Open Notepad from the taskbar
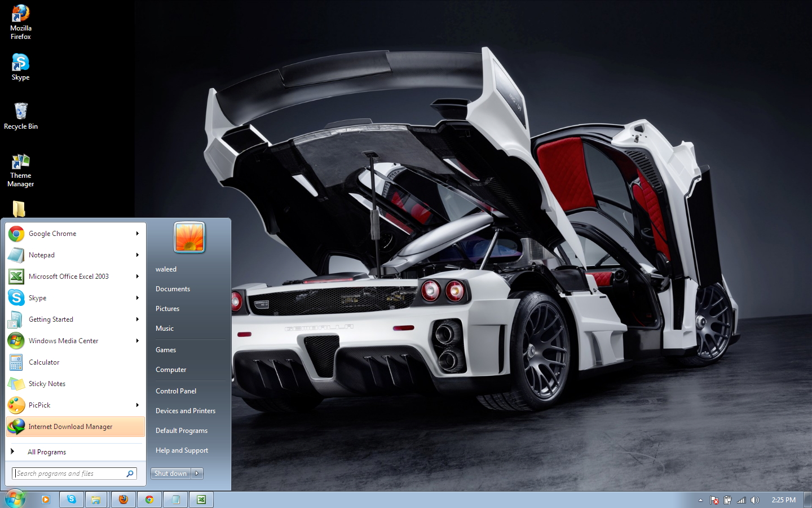 pos(175,500)
